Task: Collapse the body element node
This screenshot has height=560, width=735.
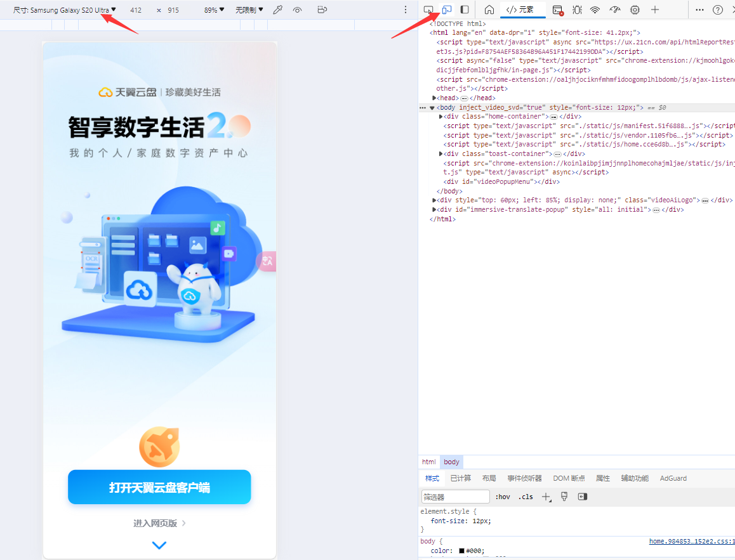Action: (x=432, y=108)
